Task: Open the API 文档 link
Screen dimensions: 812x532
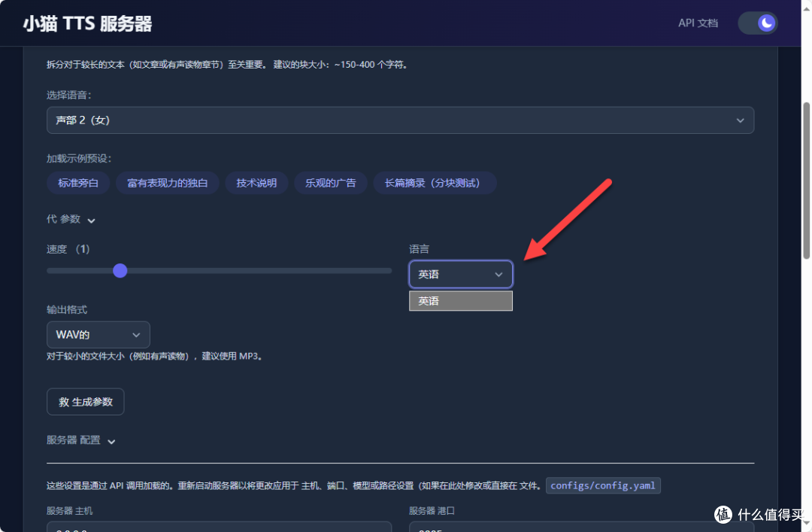Action: pyautogui.click(x=698, y=23)
